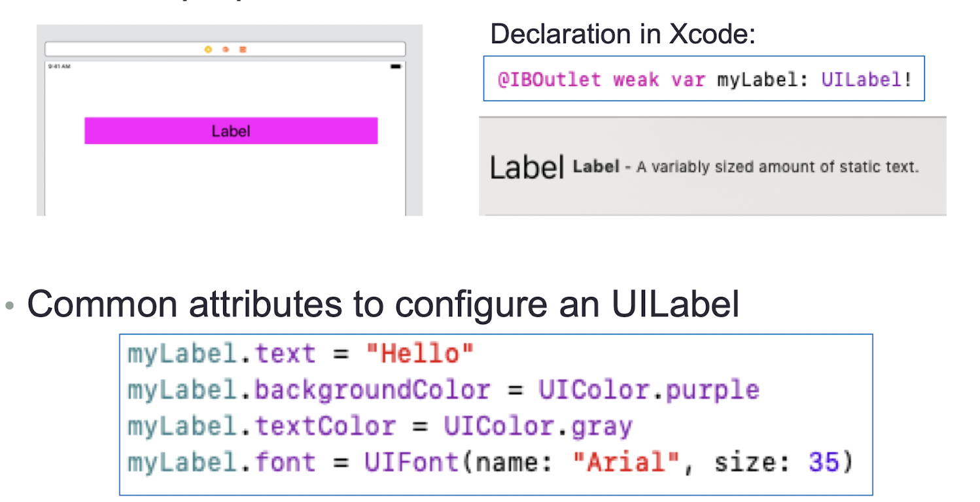Click the font size number 35

(x=823, y=463)
